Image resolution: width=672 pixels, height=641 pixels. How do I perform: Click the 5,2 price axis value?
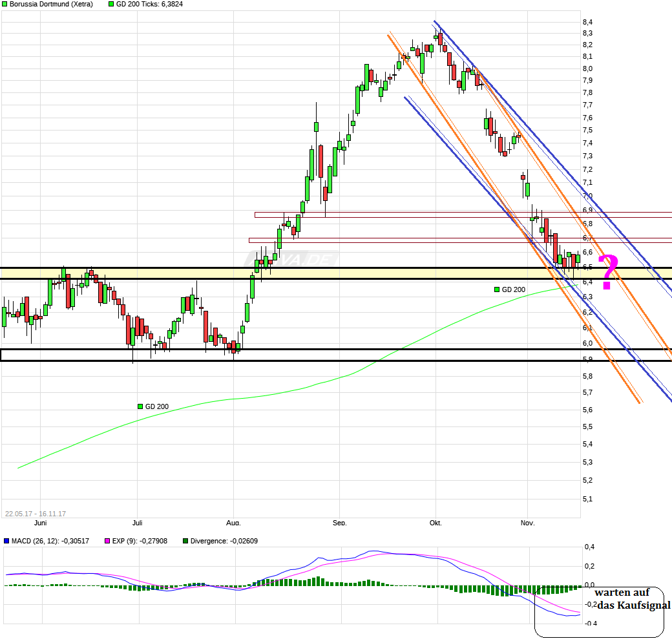point(587,480)
